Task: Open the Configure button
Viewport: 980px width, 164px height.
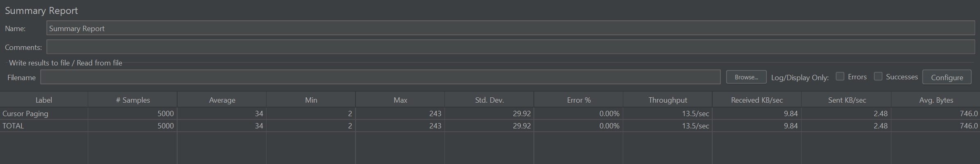Action: (946, 77)
